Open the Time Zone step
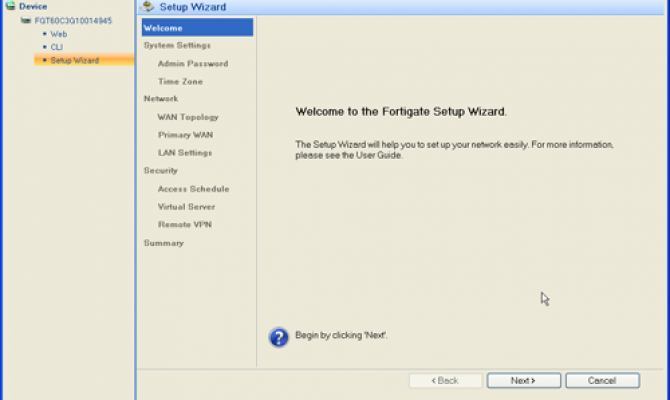Screen dimensions: 670x400 (x=180, y=82)
